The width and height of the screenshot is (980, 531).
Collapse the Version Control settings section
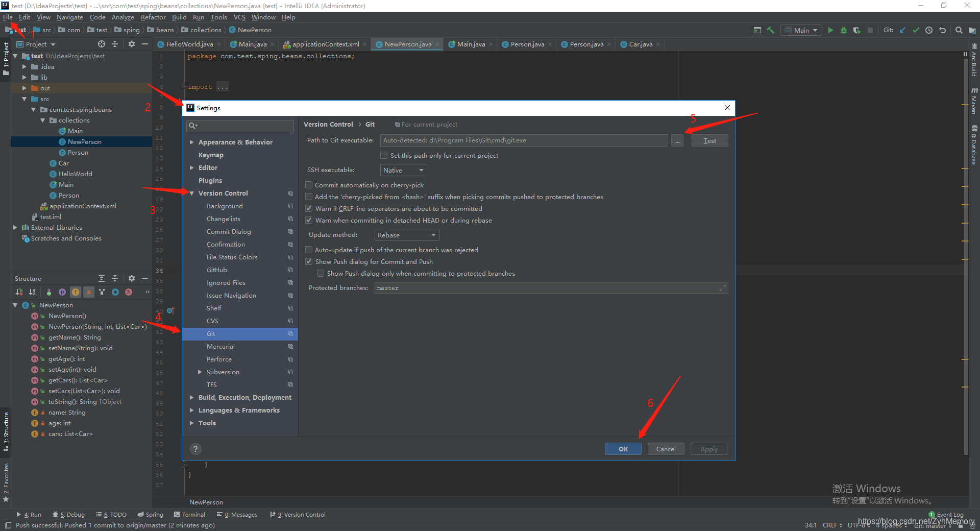pos(192,194)
